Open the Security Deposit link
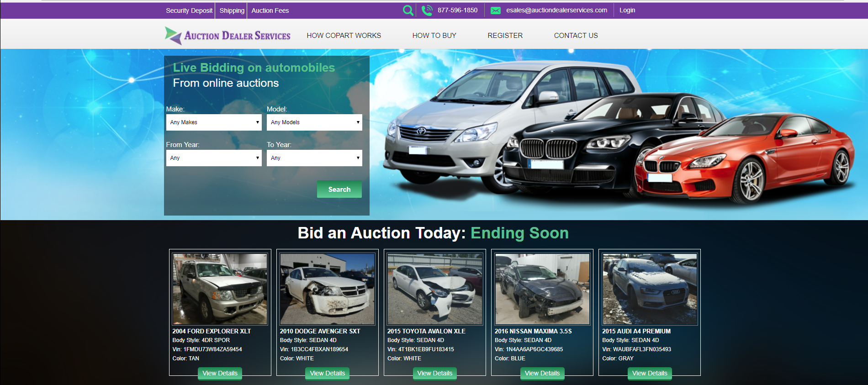The image size is (868, 385). (x=189, y=11)
